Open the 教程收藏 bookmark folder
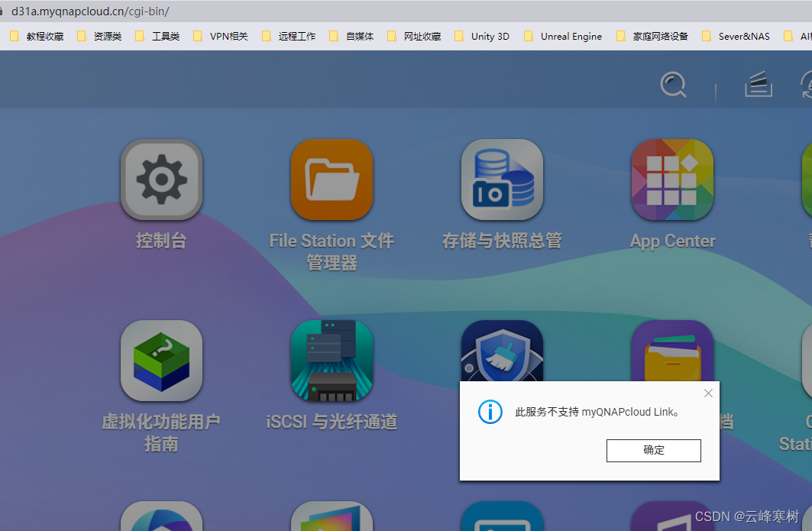The image size is (812, 531). pos(37,36)
